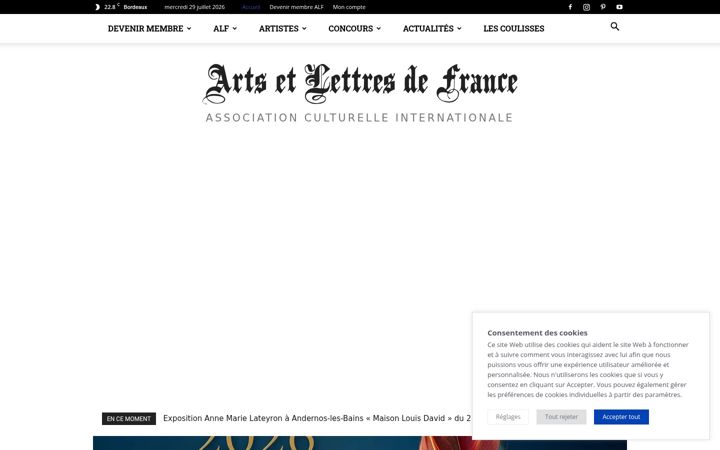Open LES COULISSES menu item

pos(513,28)
